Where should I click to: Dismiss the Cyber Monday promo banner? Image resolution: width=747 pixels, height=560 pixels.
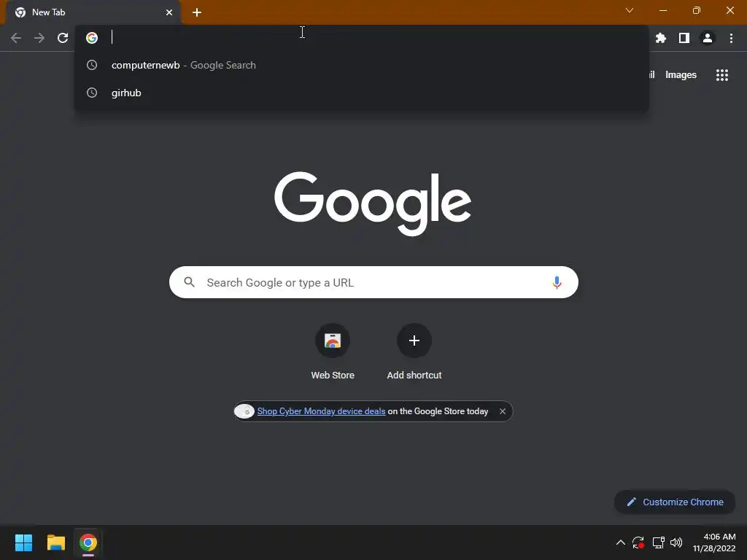click(x=503, y=411)
